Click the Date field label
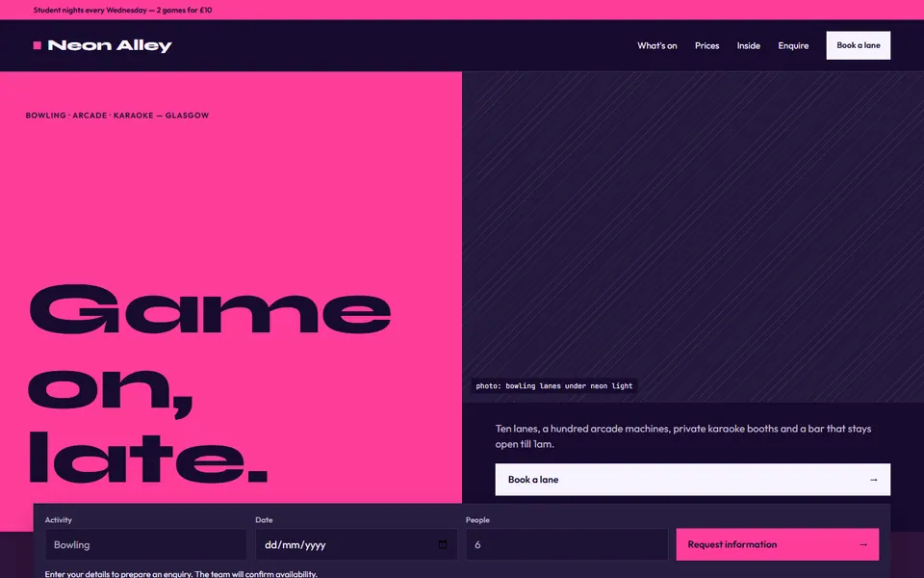The height and width of the screenshot is (578, 924). pyautogui.click(x=264, y=519)
